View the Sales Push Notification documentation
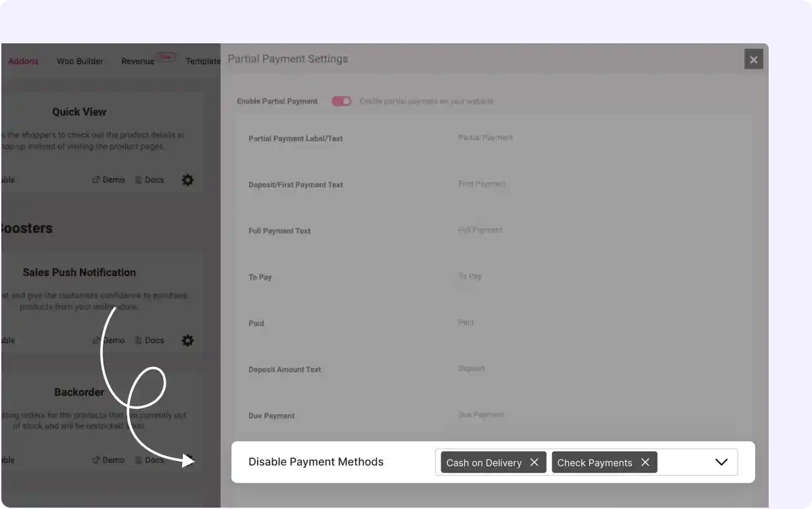 click(150, 340)
